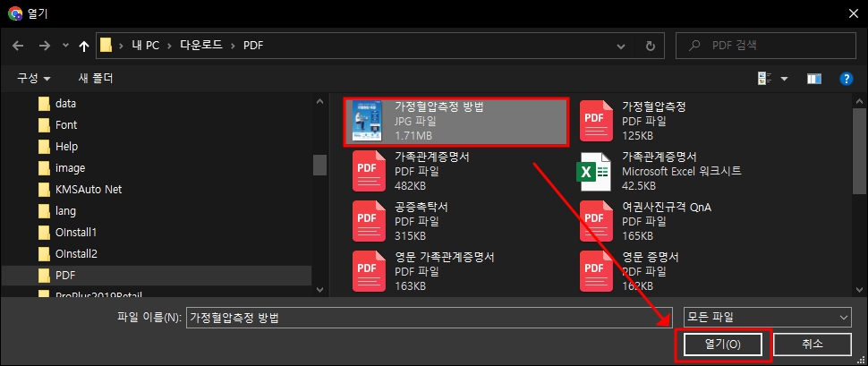Expand chevron after '다운로드' breadcrumb
868x366 pixels.
tap(233, 46)
